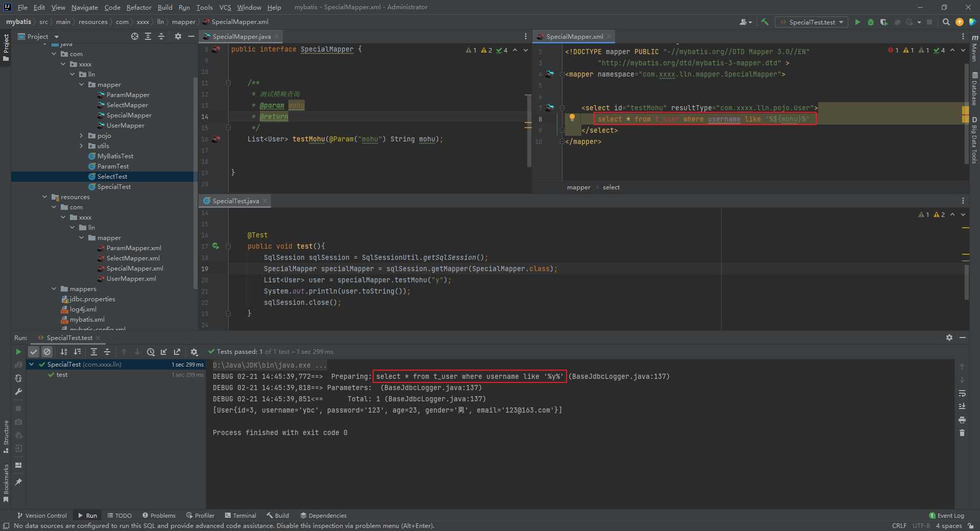
Task: Open Event Log from status bar
Action: point(947,516)
